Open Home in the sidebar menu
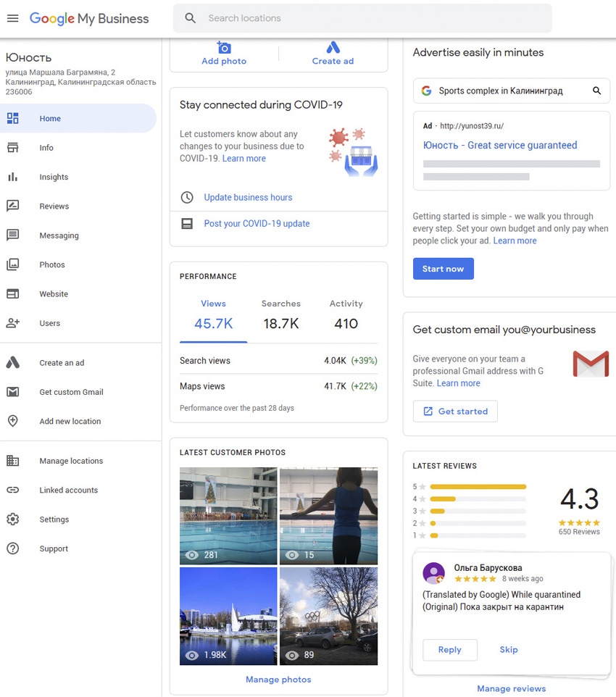 pyautogui.click(x=78, y=118)
